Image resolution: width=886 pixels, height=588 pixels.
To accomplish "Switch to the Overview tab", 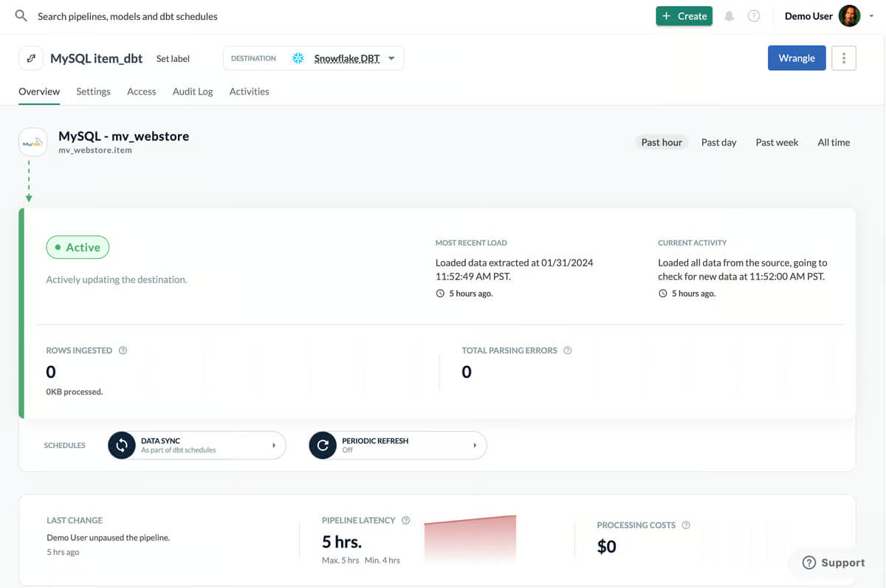I will coord(39,91).
